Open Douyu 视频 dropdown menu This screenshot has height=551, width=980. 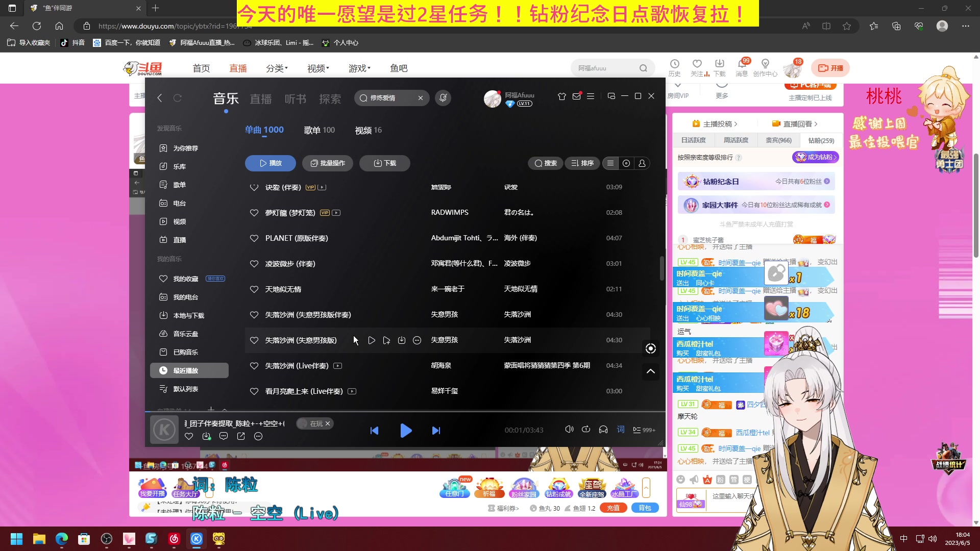tap(318, 68)
